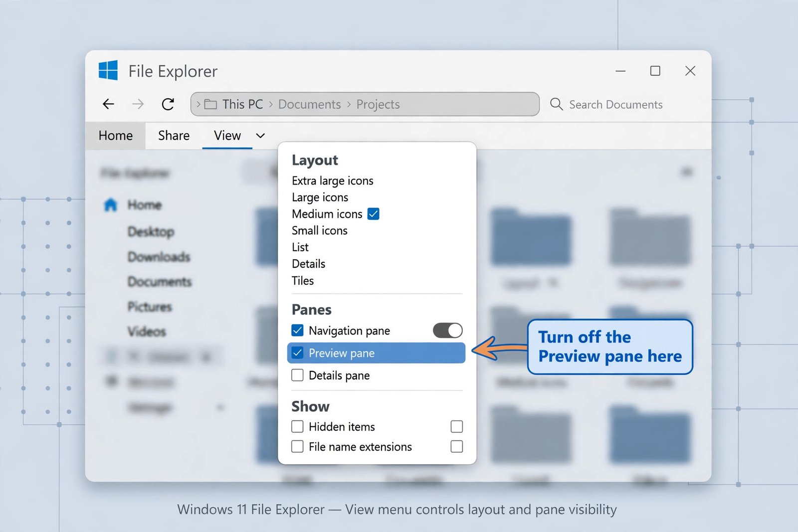Tick the right-hand checkbox in the Hidden items row
Screen dimensions: 798x532
pos(456,426)
